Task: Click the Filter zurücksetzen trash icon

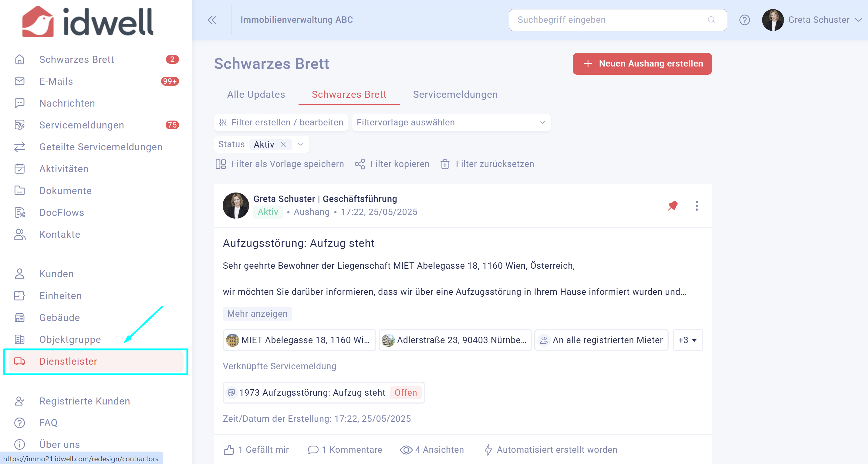Action: [x=445, y=164]
